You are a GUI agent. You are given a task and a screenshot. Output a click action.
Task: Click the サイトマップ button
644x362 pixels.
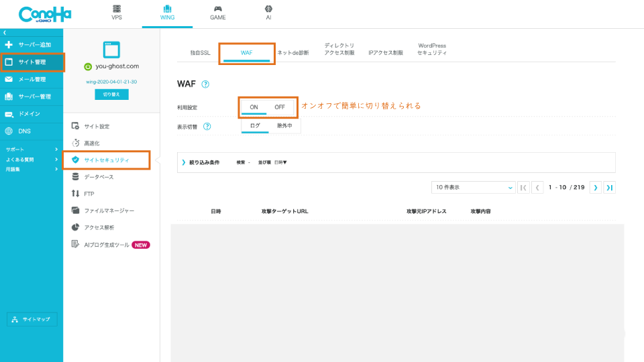coord(32,320)
